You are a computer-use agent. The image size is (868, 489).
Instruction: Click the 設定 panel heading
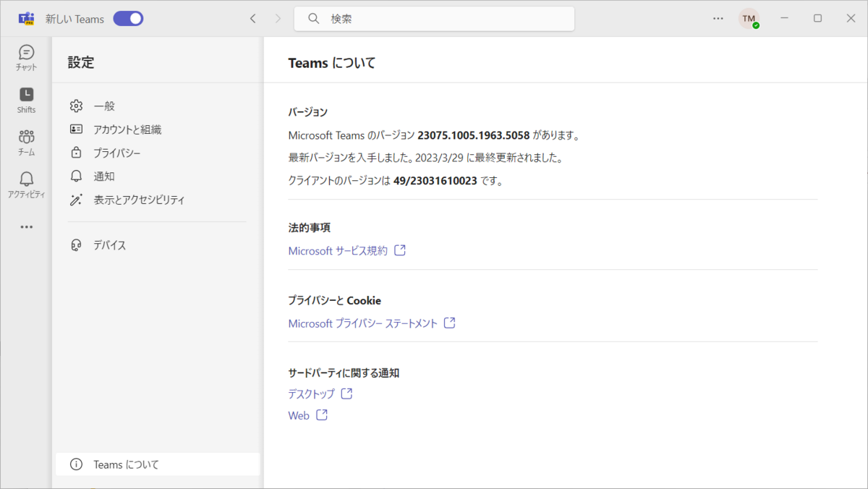coord(81,62)
